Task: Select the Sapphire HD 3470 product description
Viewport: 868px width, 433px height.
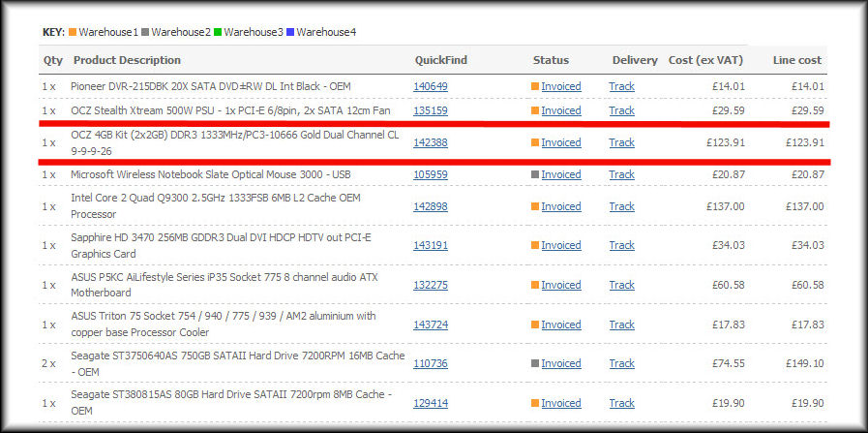Action: [223, 245]
